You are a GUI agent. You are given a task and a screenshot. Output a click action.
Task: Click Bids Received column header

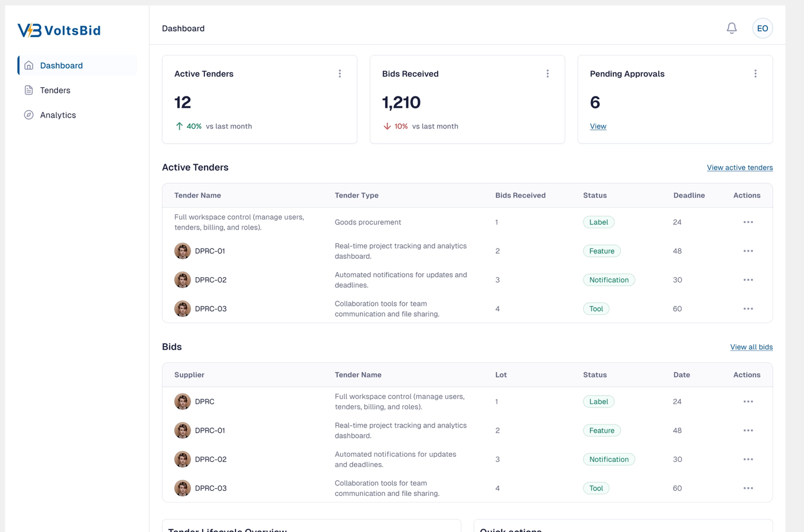click(x=520, y=196)
